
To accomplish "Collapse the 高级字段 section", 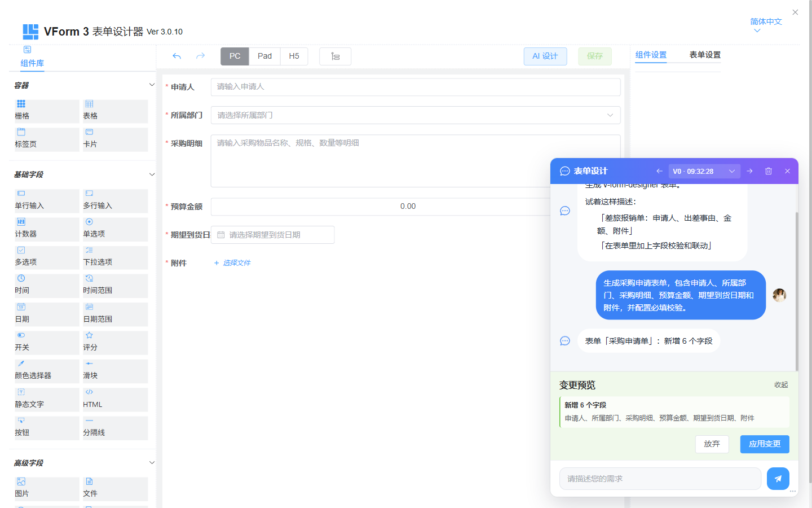I will pyautogui.click(x=152, y=462).
